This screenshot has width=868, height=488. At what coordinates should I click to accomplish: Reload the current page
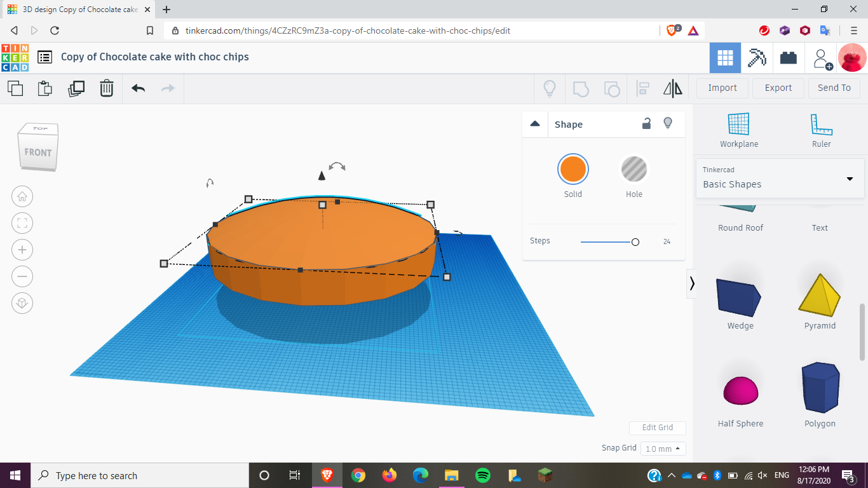pos(55,30)
